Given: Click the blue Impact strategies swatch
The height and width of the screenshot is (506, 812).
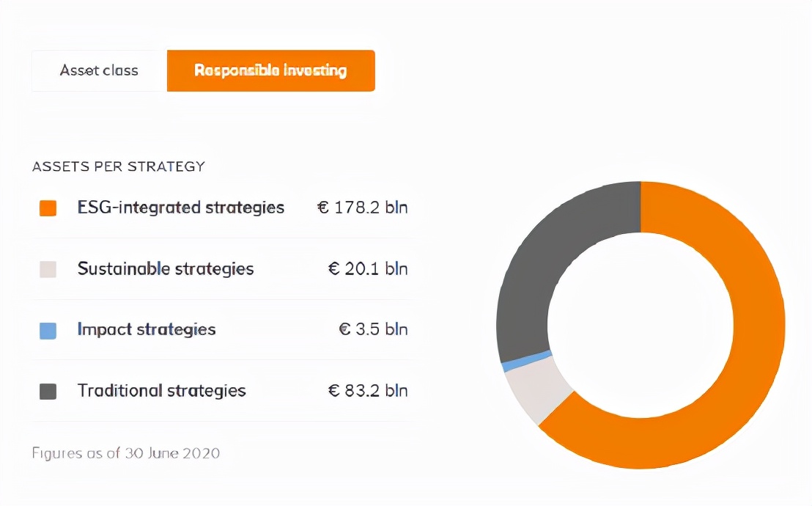Looking at the screenshot, I should 48,330.
